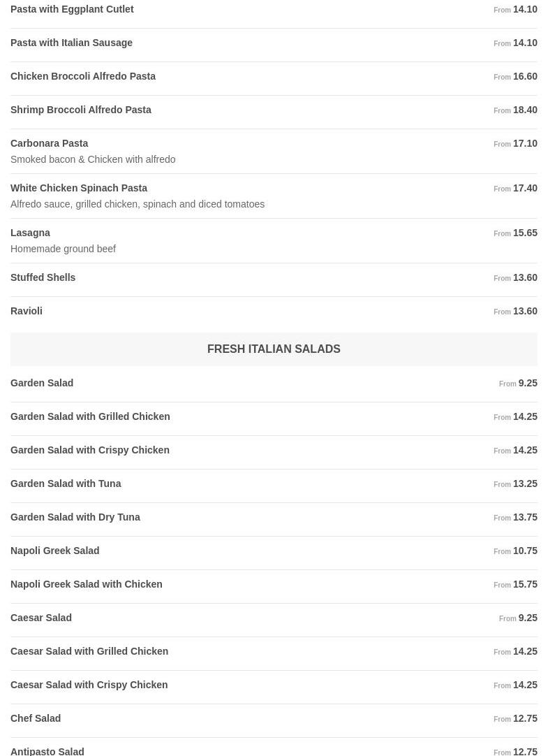Choose Ravioli from the menu

[x=27, y=312]
